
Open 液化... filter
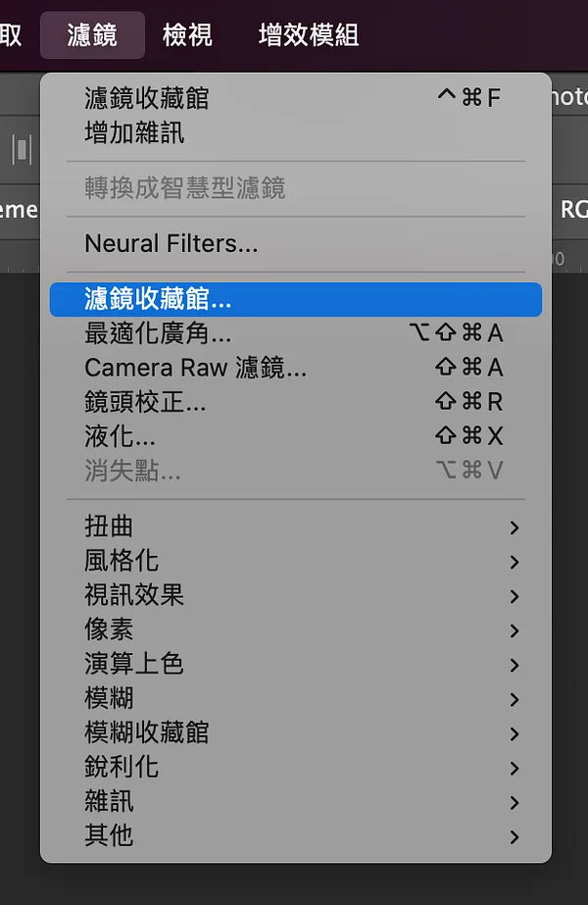(x=295, y=436)
